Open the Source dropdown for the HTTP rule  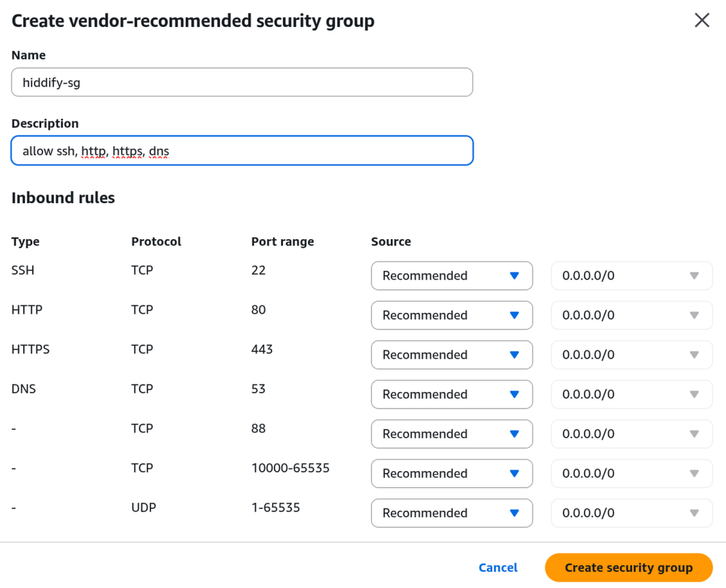click(451, 315)
